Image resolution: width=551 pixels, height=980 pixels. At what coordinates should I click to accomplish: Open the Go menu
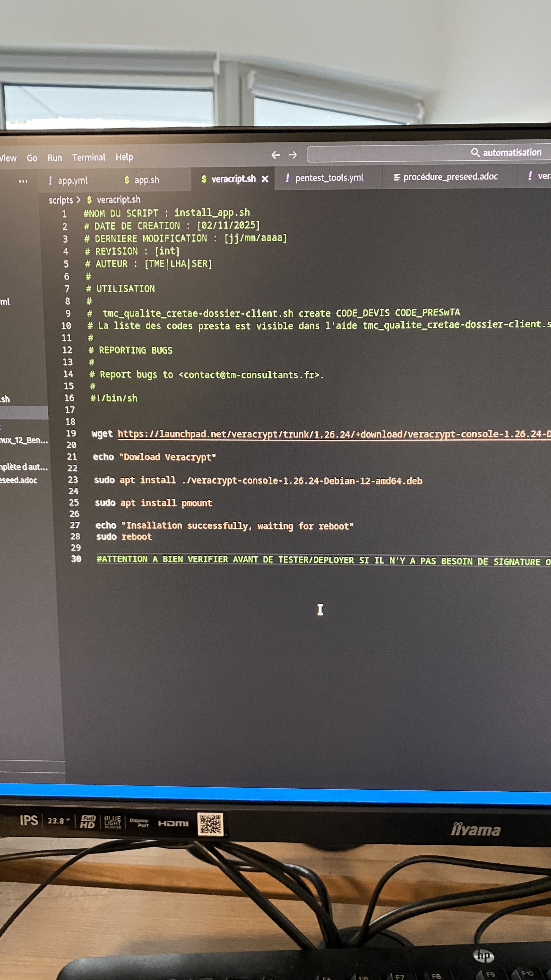click(32, 158)
